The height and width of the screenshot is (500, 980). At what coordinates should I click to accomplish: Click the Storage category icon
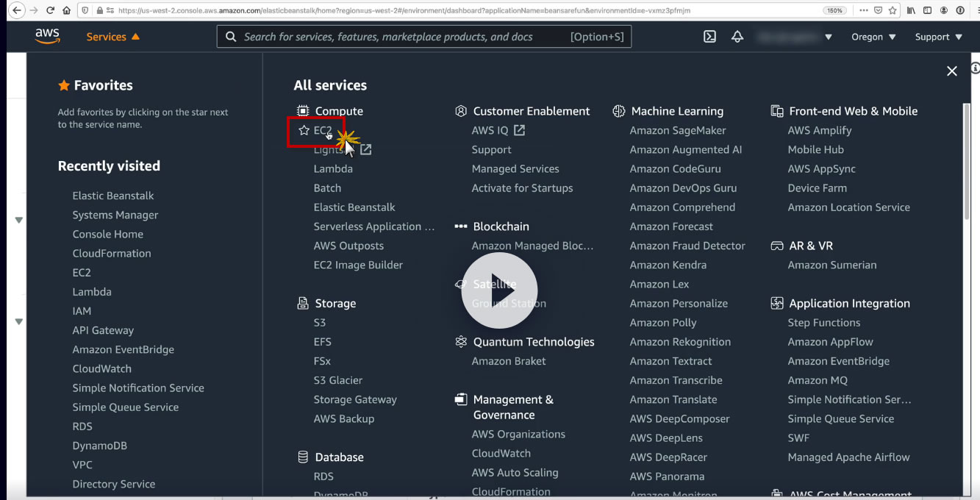[x=302, y=303]
